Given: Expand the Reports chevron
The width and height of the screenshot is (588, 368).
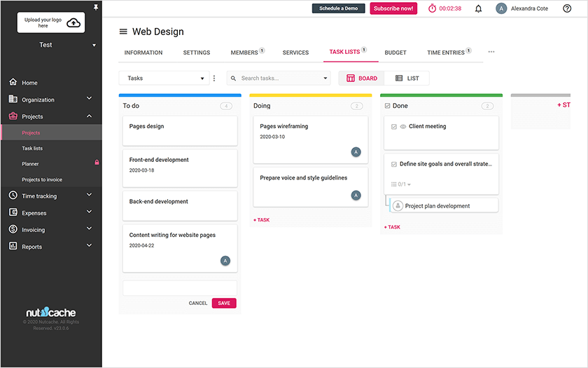Looking at the screenshot, I should tap(90, 245).
